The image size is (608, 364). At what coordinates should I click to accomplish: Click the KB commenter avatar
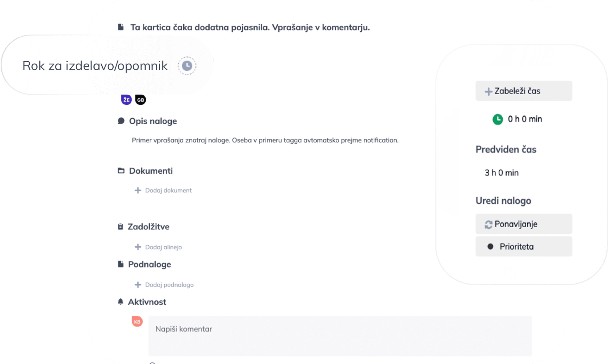pyautogui.click(x=137, y=322)
